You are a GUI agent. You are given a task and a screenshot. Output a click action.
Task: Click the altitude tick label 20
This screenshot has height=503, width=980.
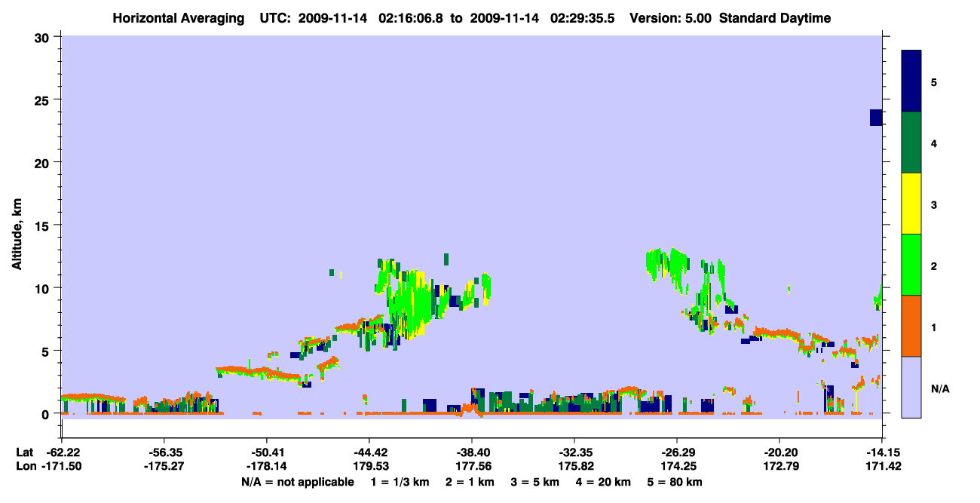click(x=44, y=162)
